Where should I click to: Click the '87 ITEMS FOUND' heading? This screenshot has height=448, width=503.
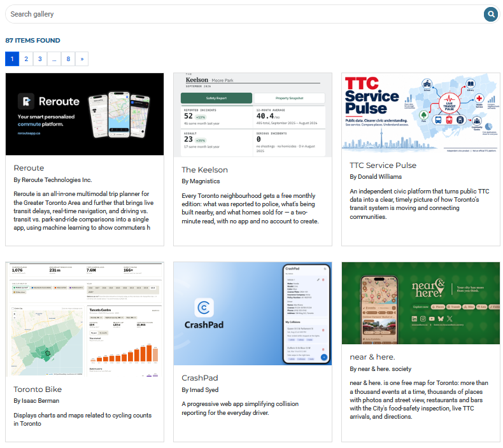click(32, 40)
